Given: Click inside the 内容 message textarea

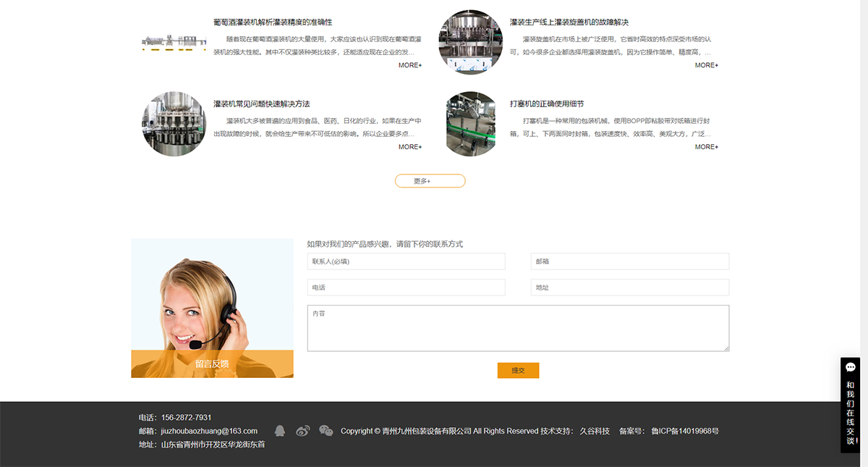Looking at the screenshot, I should 518,328.
